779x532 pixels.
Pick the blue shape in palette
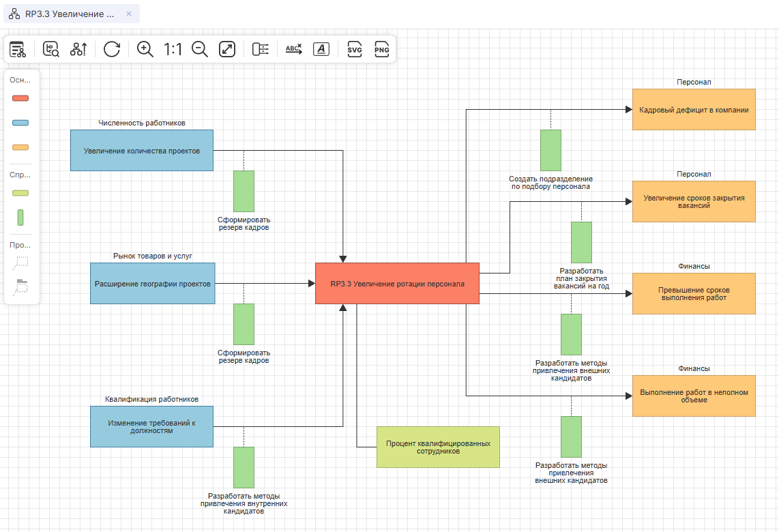click(20, 123)
